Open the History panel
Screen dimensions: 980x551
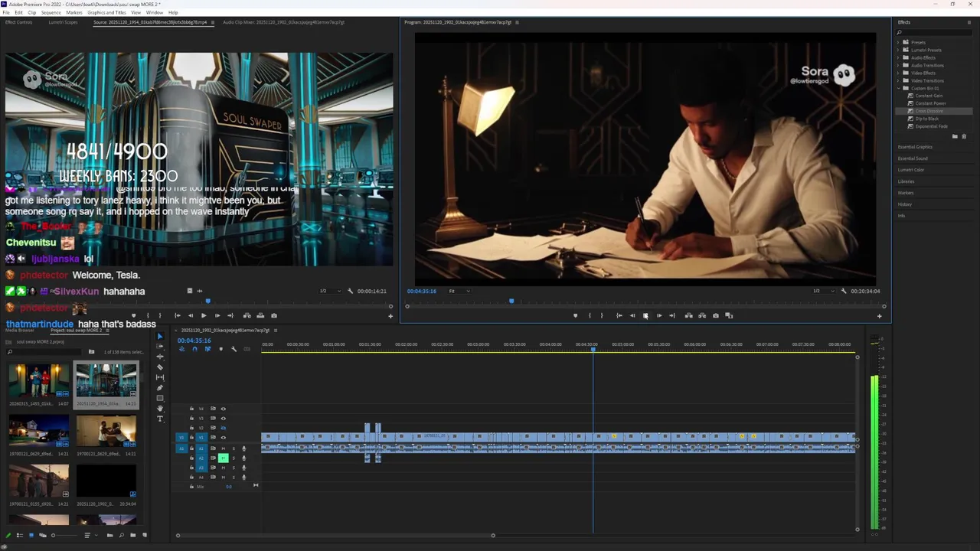(x=905, y=204)
